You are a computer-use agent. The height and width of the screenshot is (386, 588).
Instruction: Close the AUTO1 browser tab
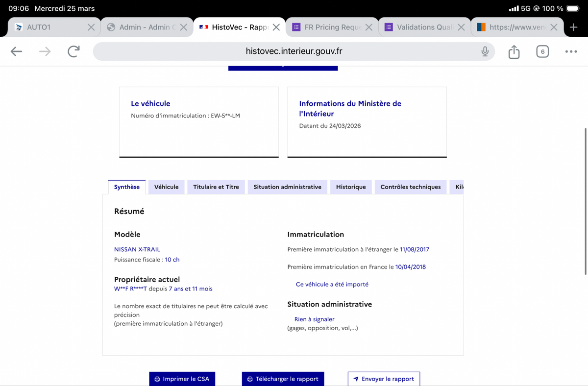91,27
